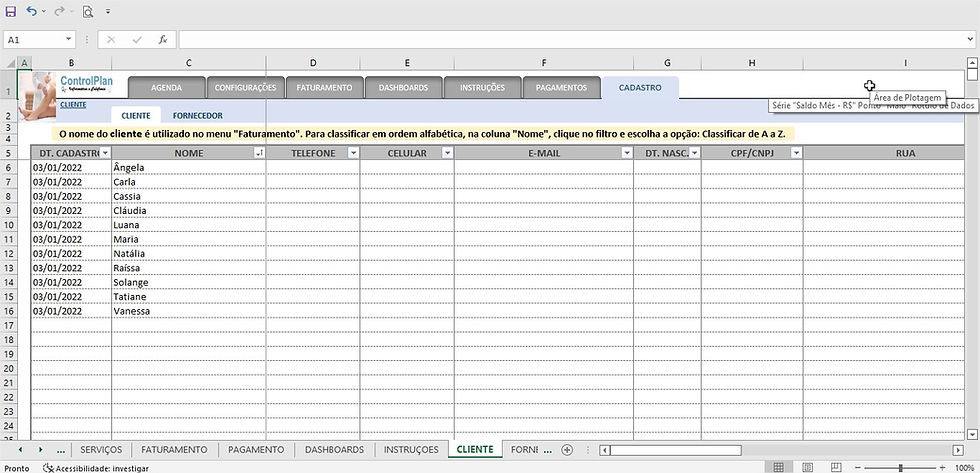Open E-MAIL column filter dropdown
980x473 pixels.
tap(627, 153)
